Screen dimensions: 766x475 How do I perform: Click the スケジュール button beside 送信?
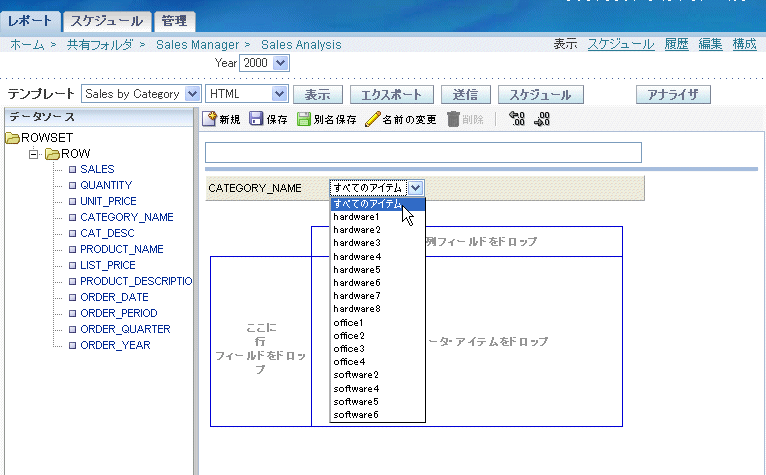click(x=541, y=94)
